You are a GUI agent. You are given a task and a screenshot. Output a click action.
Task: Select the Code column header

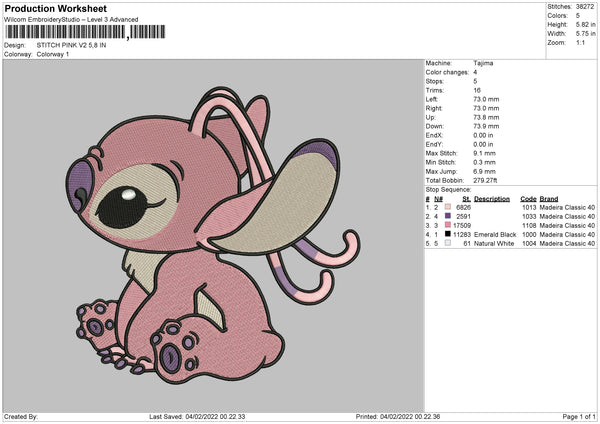(x=528, y=199)
